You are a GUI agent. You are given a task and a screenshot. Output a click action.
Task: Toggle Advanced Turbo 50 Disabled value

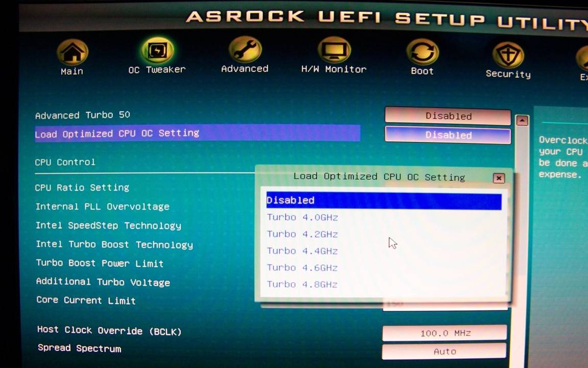[448, 116]
